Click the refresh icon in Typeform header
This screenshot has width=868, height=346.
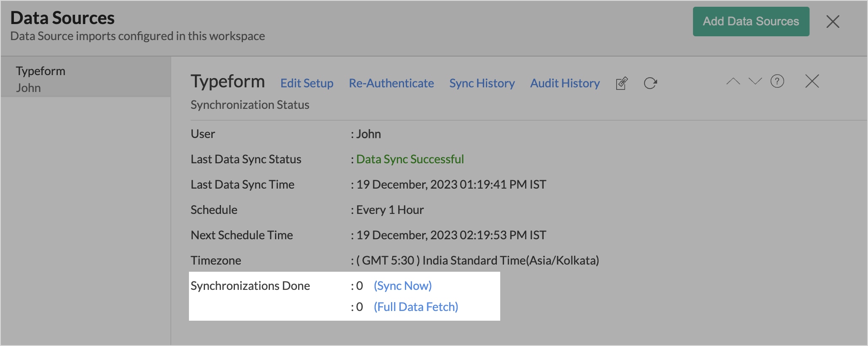650,84
